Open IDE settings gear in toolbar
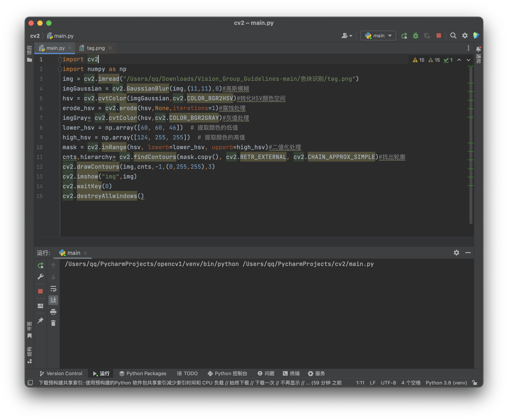The width and height of the screenshot is (508, 420). pyautogui.click(x=465, y=36)
